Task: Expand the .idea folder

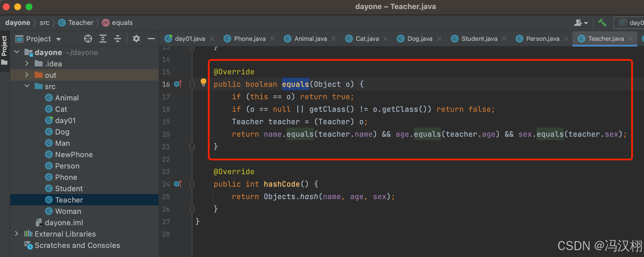Action: tap(27, 63)
